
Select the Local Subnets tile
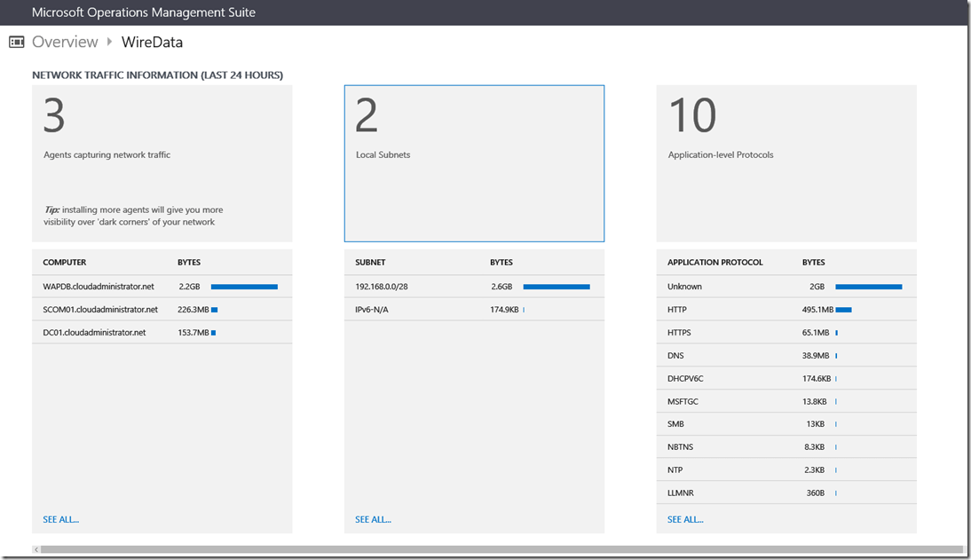coord(474,163)
